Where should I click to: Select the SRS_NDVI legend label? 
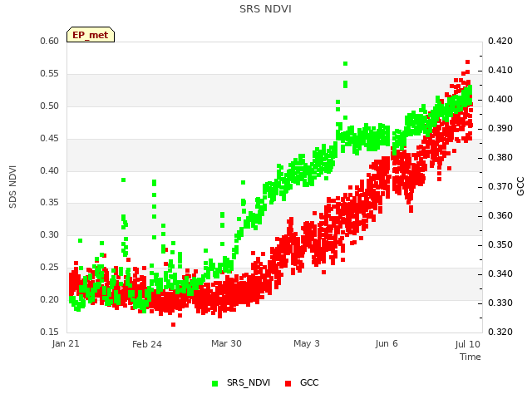pos(249,382)
